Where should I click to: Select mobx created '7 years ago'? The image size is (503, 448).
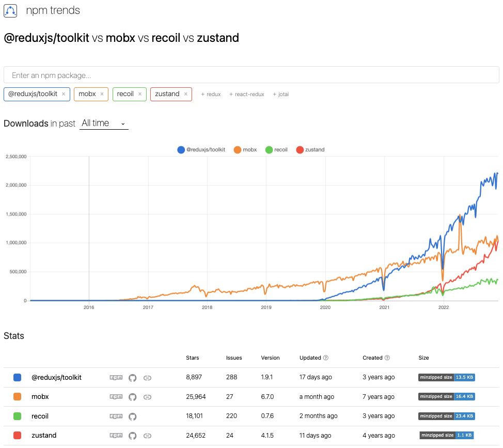click(x=378, y=397)
